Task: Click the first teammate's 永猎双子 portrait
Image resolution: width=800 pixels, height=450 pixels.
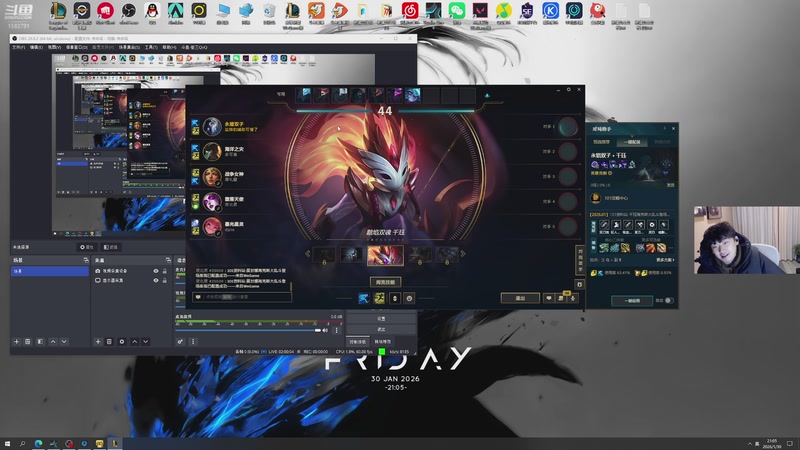Action: 212,126
